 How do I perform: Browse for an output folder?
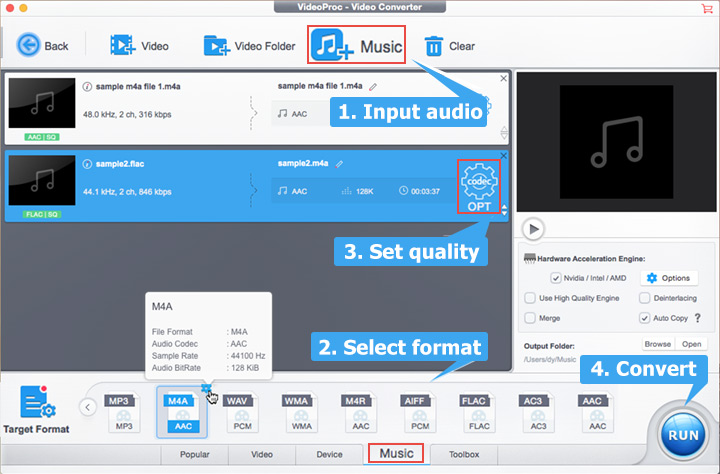[x=658, y=344]
